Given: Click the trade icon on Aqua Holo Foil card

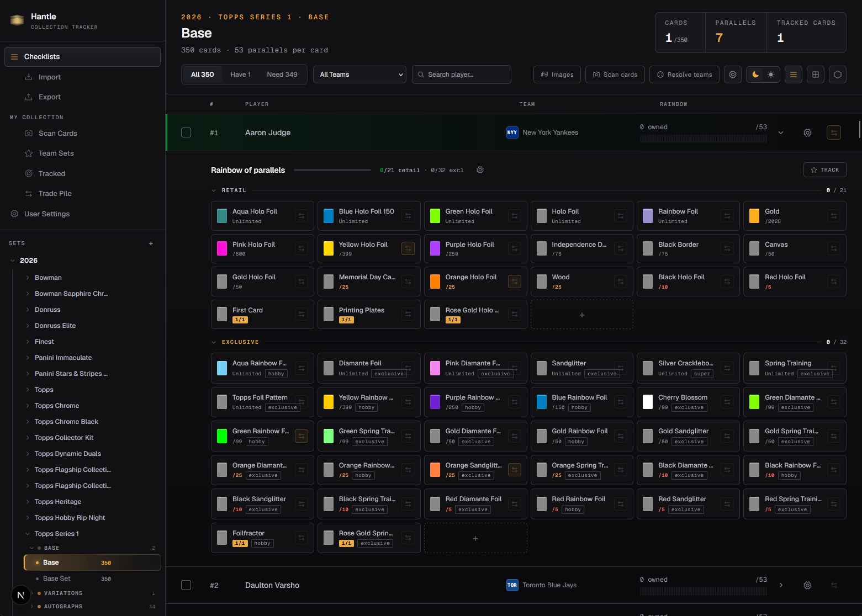Looking at the screenshot, I should (302, 216).
